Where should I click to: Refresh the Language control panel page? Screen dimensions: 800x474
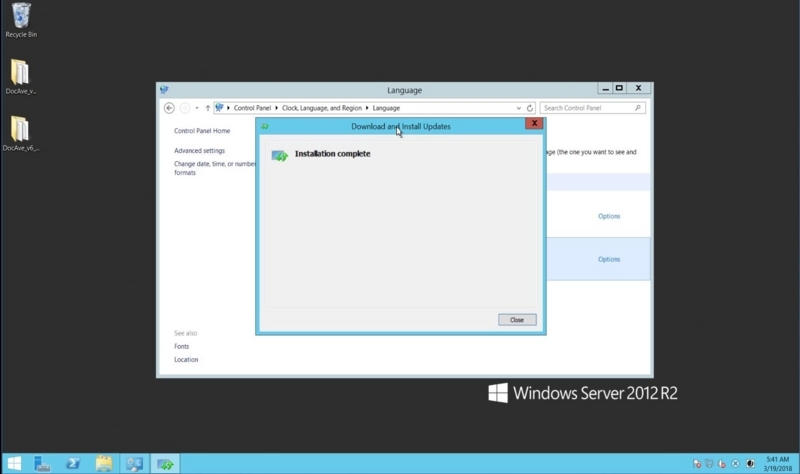tap(530, 108)
